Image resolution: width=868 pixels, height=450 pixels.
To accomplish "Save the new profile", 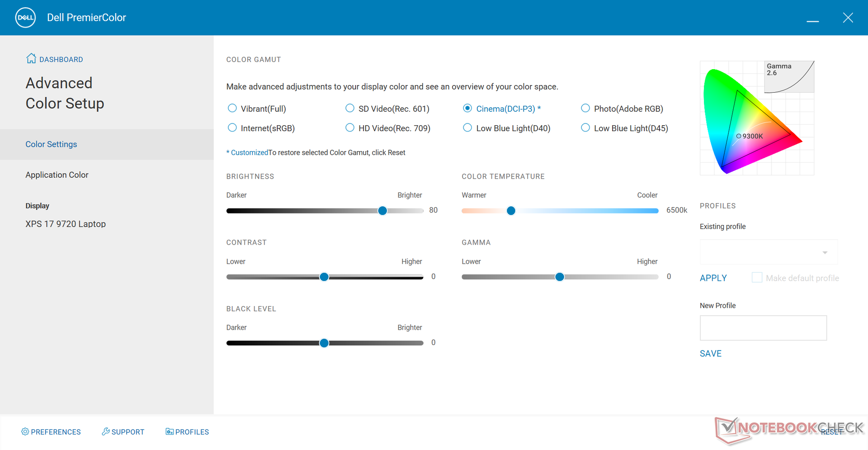I will coord(711,354).
